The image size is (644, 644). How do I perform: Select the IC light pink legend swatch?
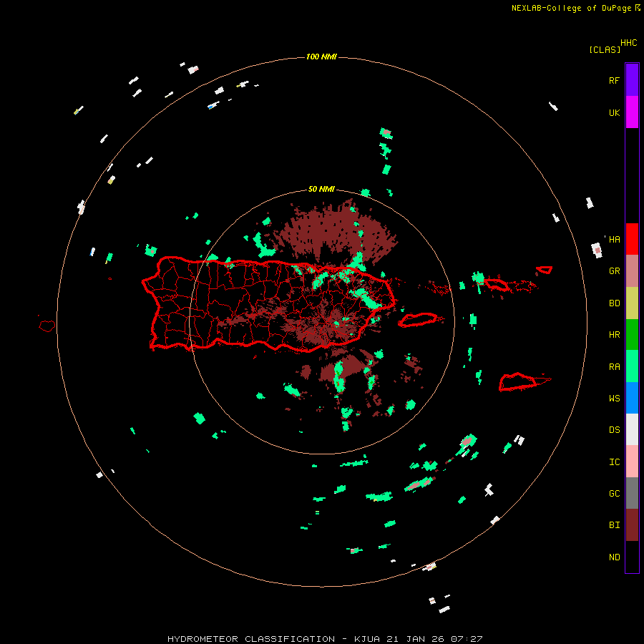point(632,462)
